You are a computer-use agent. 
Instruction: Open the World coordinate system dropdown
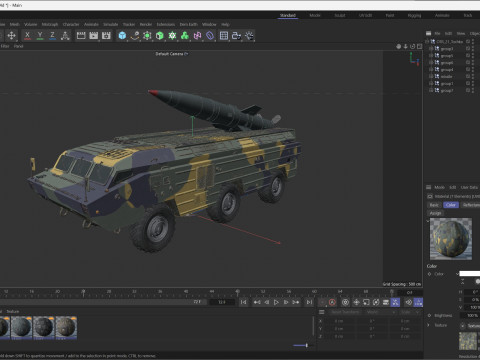tap(380, 312)
